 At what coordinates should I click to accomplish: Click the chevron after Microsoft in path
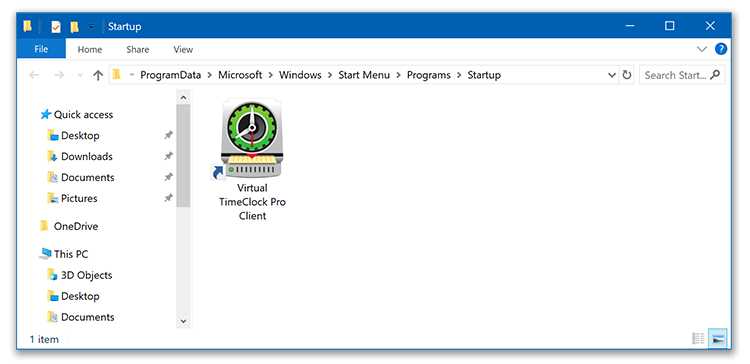click(271, 76)
